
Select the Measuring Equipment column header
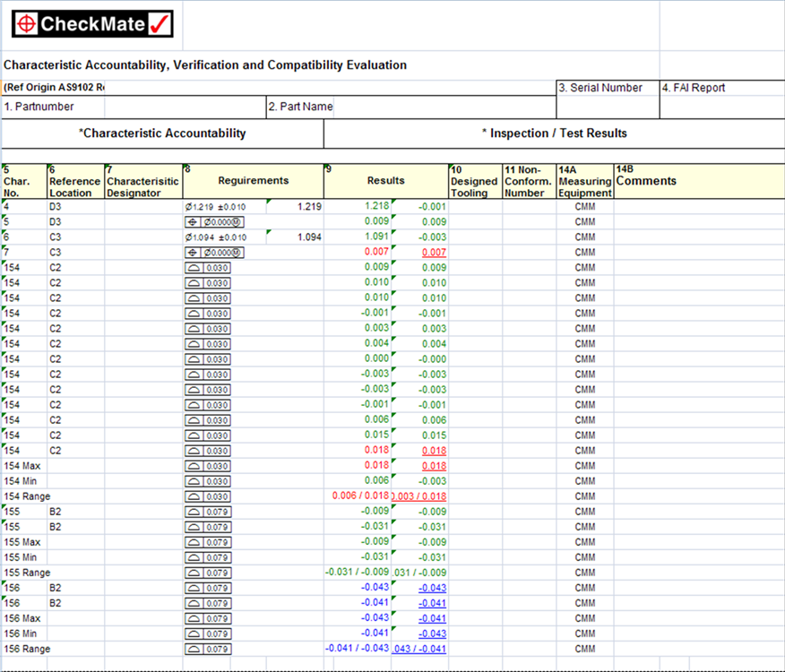[x=584, y=181]
